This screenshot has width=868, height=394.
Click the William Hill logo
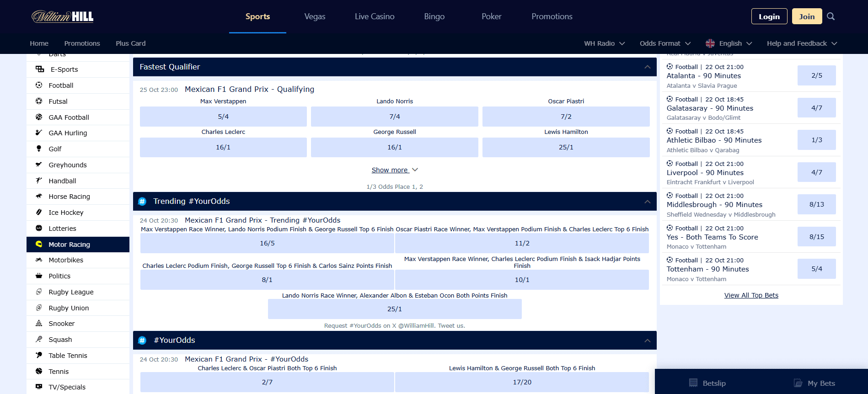click(63, 16)
